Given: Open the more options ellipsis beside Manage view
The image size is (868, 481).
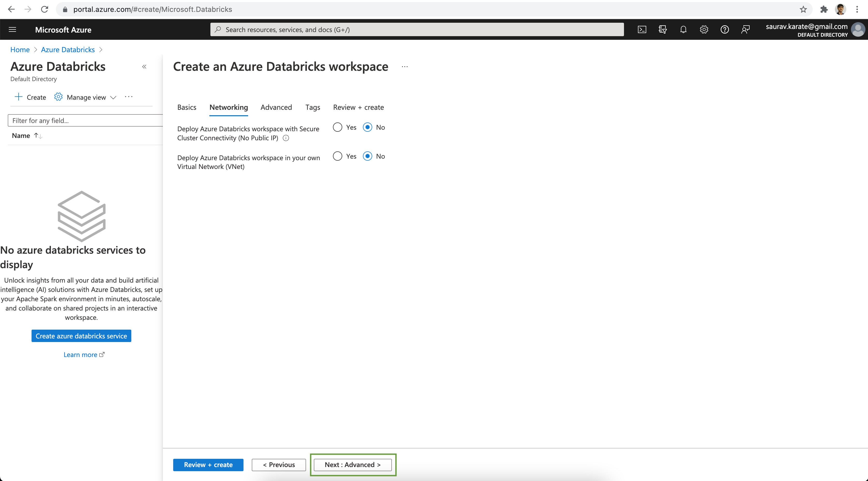Looking at the screenshot, I should [129, 97].
